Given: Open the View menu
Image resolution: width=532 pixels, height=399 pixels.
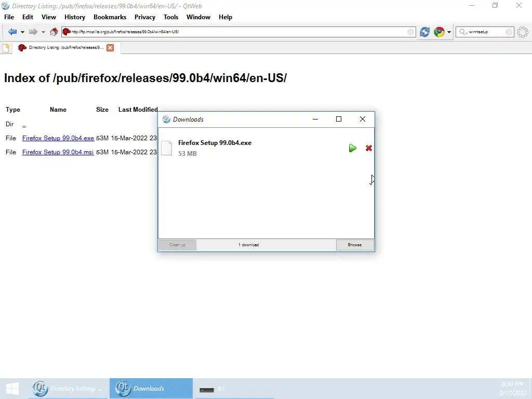Looking at the screenshot, I should (x=49, y=17).
